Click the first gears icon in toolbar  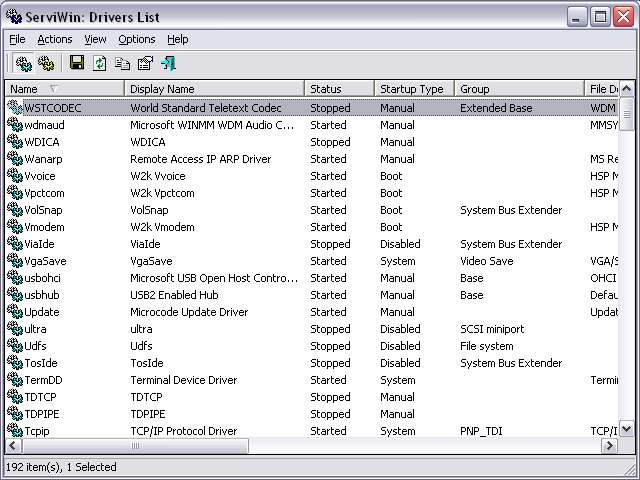23,63
